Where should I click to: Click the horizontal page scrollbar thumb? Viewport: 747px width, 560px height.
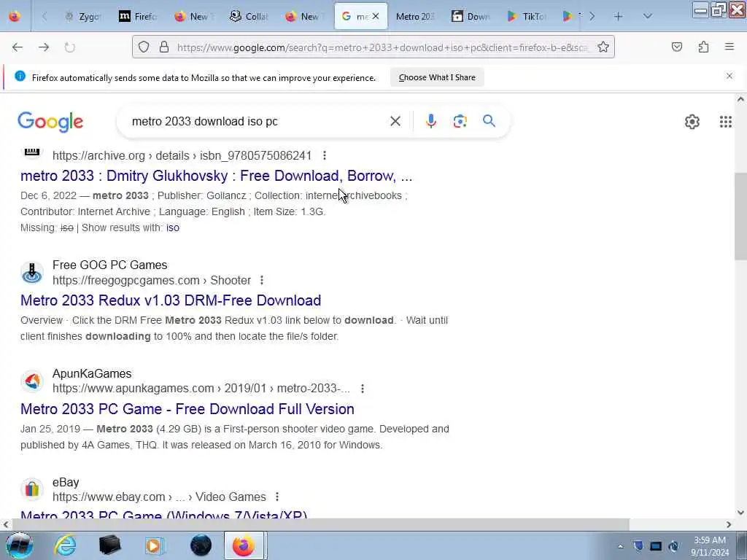(x=321, y=524)
